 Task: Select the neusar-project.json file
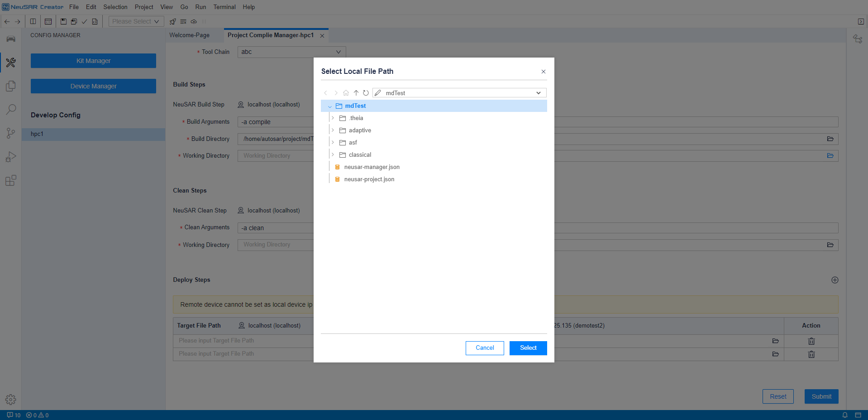369,179
